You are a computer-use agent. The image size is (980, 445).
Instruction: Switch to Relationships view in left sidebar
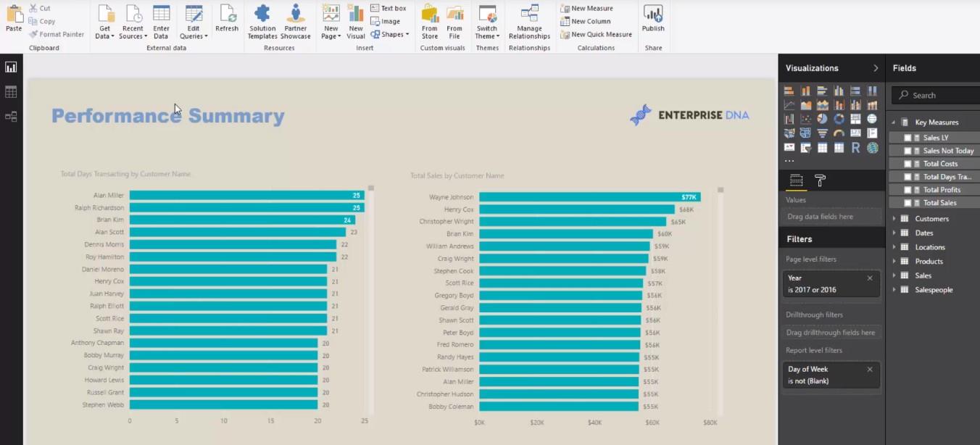pos(11,116)
